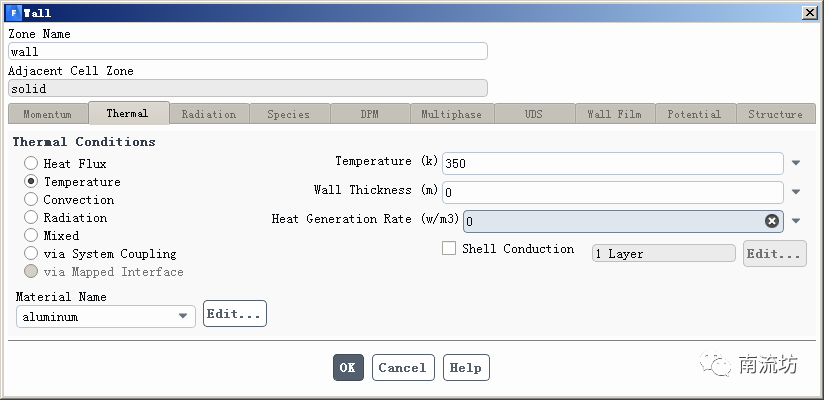Choose the Convection thermal condition
Screen dimensions: 824x400
32,200
